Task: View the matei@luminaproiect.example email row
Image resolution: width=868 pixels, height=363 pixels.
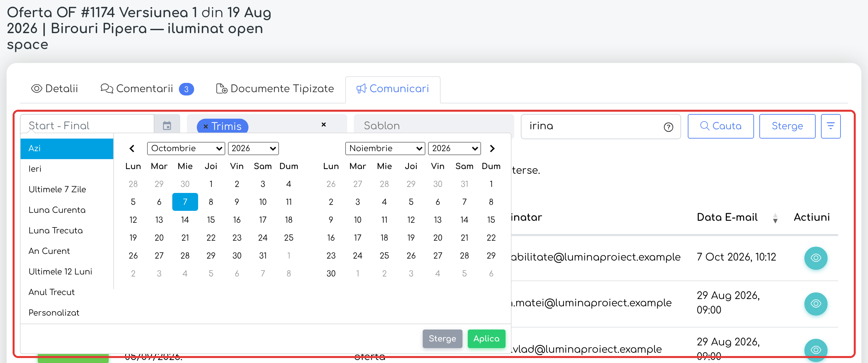Action: click(815, 304)
